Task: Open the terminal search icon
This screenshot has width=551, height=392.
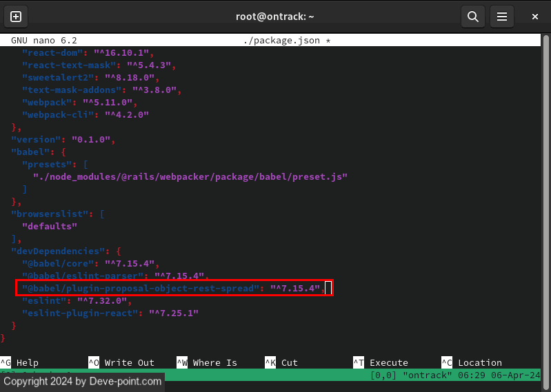Action: 472,16
